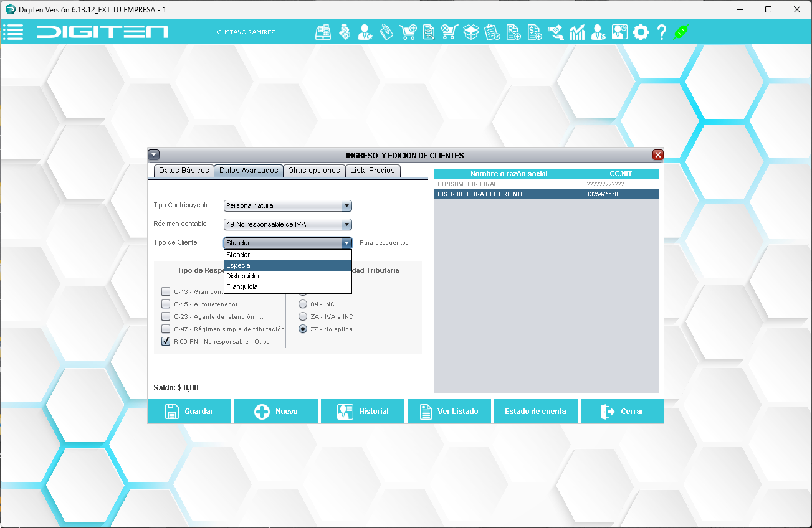The image size is (812, 528).
Task: Click the Nombre o razón social column header
Action: [x=509, y=174]
